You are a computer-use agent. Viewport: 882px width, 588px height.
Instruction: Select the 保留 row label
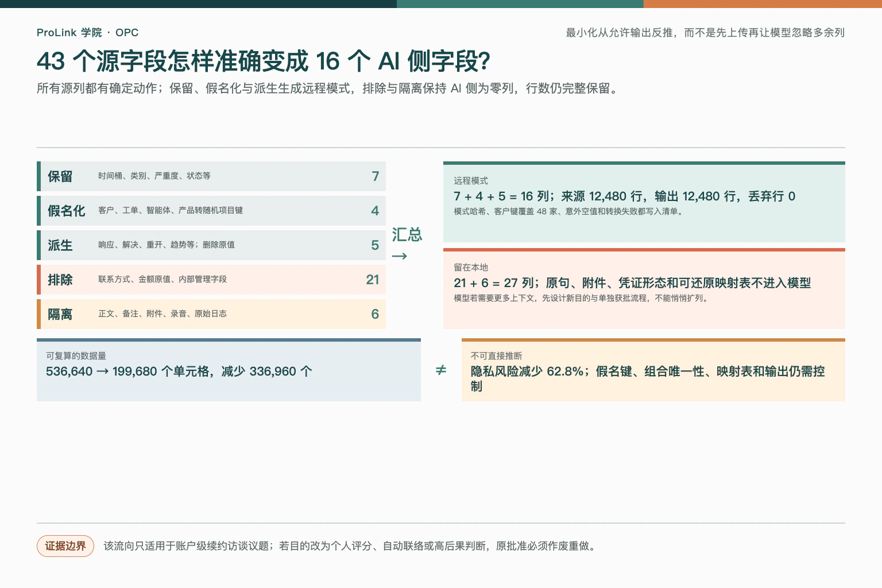pos(60,176)
